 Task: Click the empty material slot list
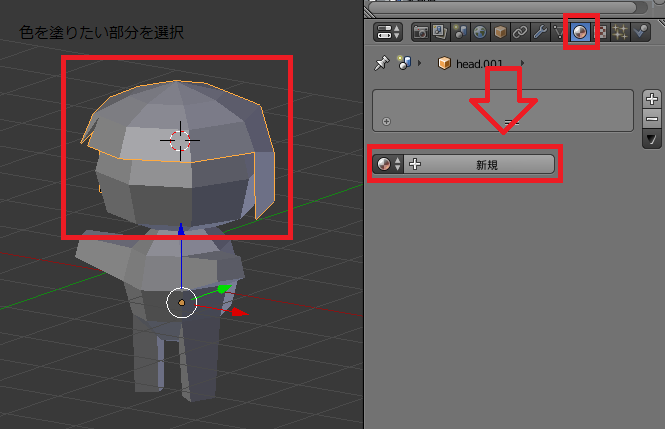503,110
